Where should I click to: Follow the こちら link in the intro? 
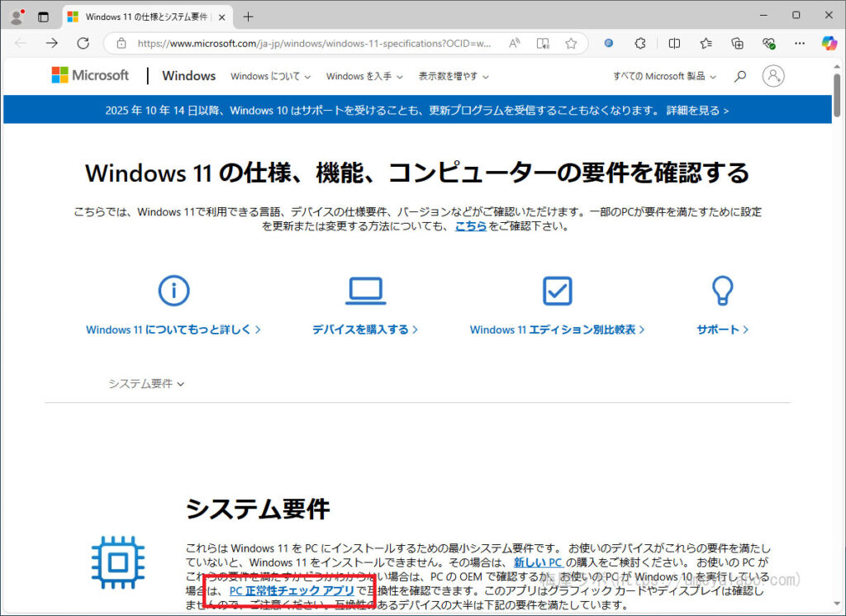pyautogui.click(x=470, y=226)
